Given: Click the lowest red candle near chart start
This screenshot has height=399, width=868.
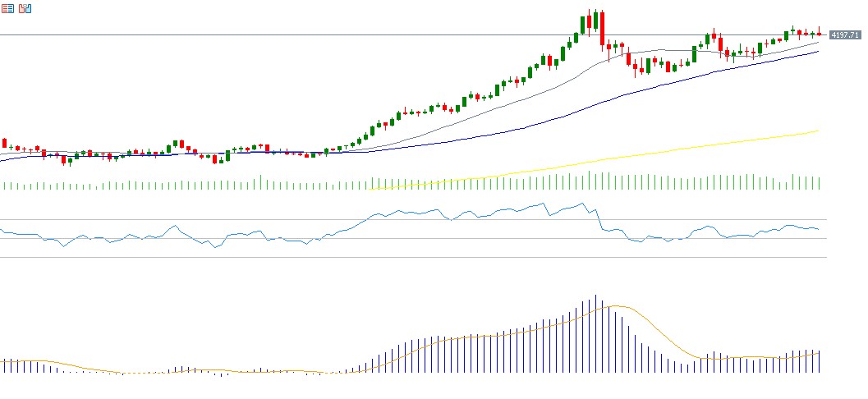Looking at the screenshot, I should pos(62,160).
